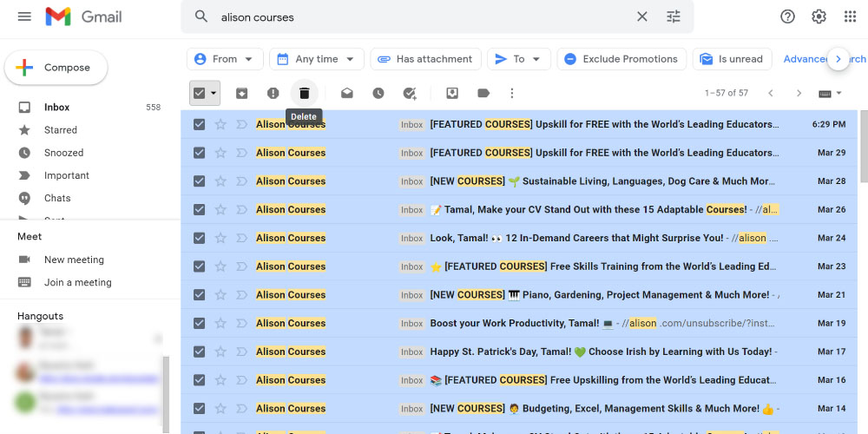The width and height of the screenshot is (868, 434).
Task: Move selected emails to Inbox icon
Action: 452,93
